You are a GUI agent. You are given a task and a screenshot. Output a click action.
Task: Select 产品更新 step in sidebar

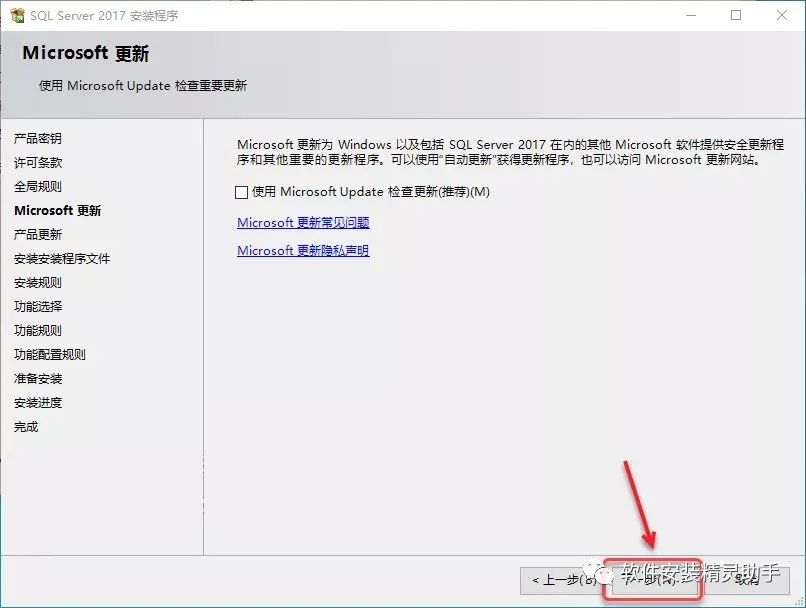[x=38, y=234]
